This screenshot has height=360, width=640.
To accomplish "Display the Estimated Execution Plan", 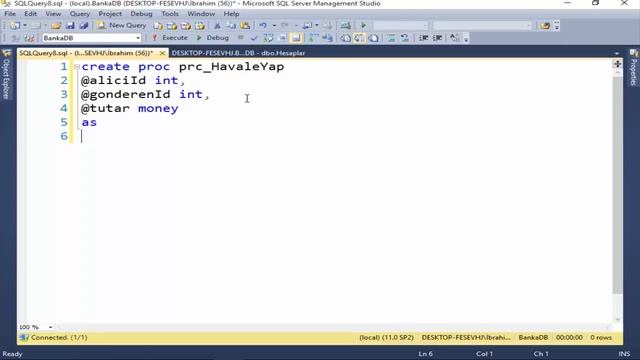I will click(268, 38).
